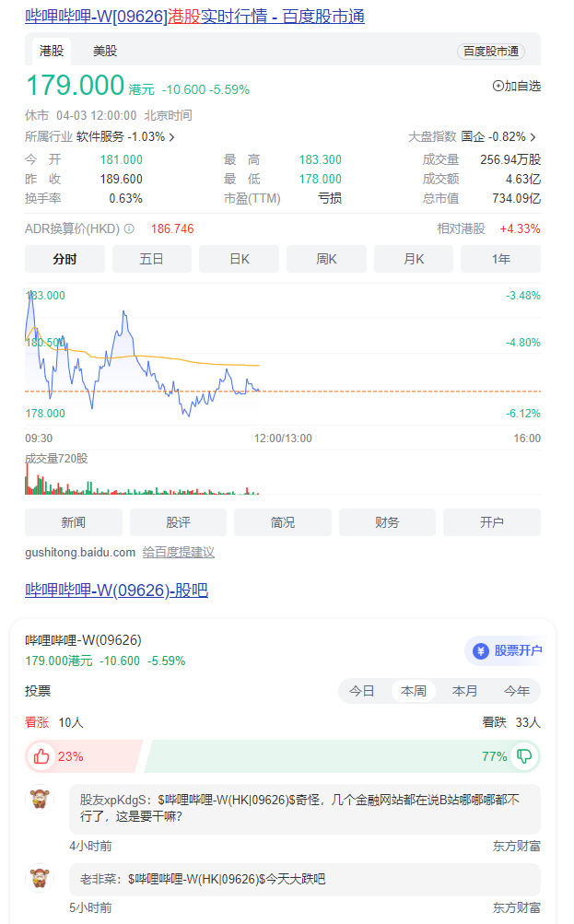Viewport: 574px width, 924px height.
Task: Filter votes by 本周
Action: tap(413, 691)
